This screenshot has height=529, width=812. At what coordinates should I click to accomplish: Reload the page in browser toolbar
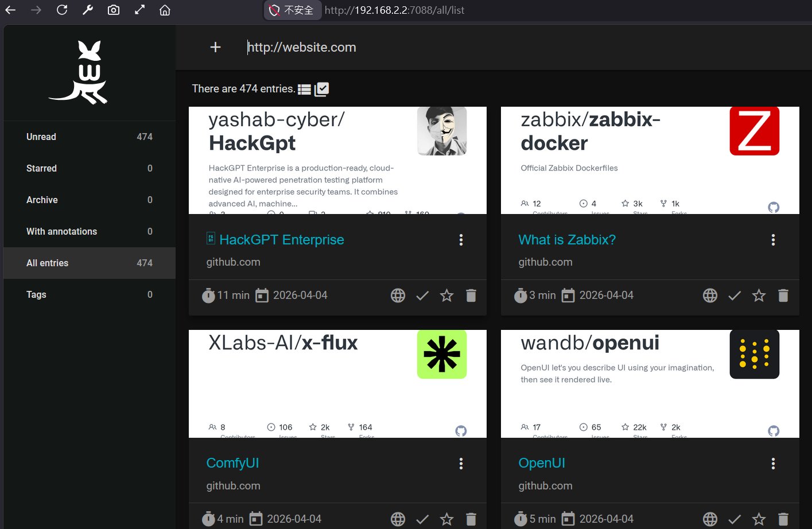pos(62,10)
